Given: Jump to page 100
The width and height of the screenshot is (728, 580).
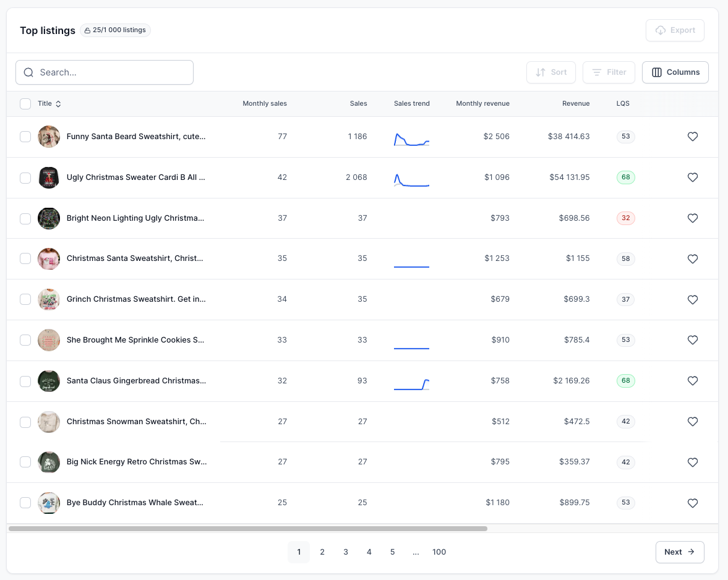Looking at the screenshot, I should (x=439, y=552).
